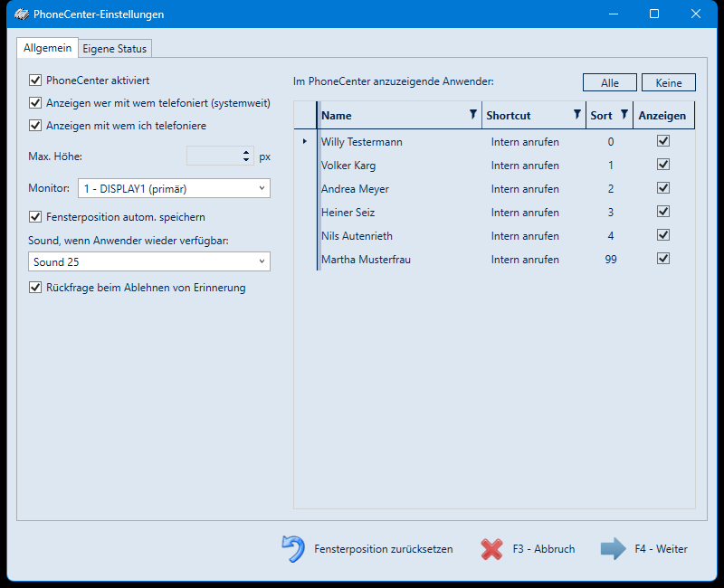Click sort value 4 for Nils Autenrieth
Viewport: 724px width, 588px height.
tap(610, 236)
